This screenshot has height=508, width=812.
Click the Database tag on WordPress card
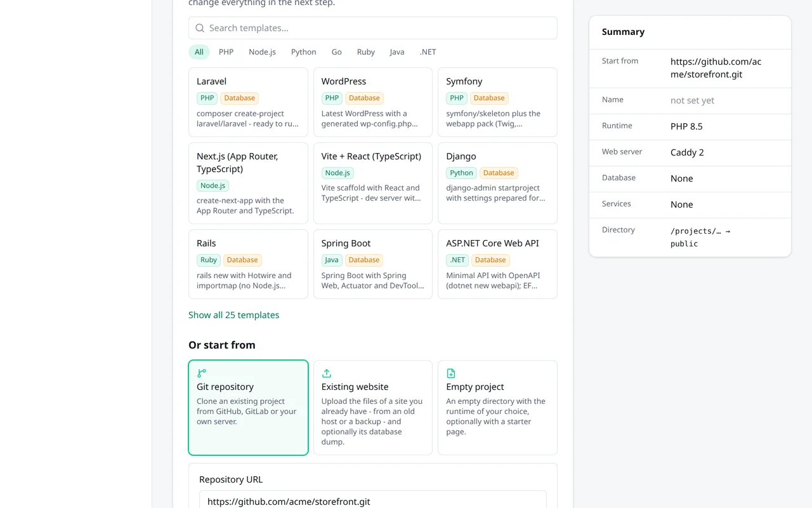(364, 98)
